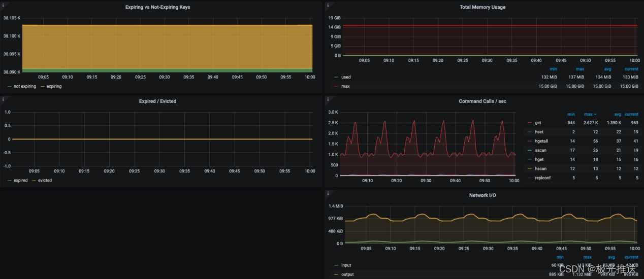Click the red color line beside memory 'max'
Viewport: 644px width, 279px height.
[336, 87]
